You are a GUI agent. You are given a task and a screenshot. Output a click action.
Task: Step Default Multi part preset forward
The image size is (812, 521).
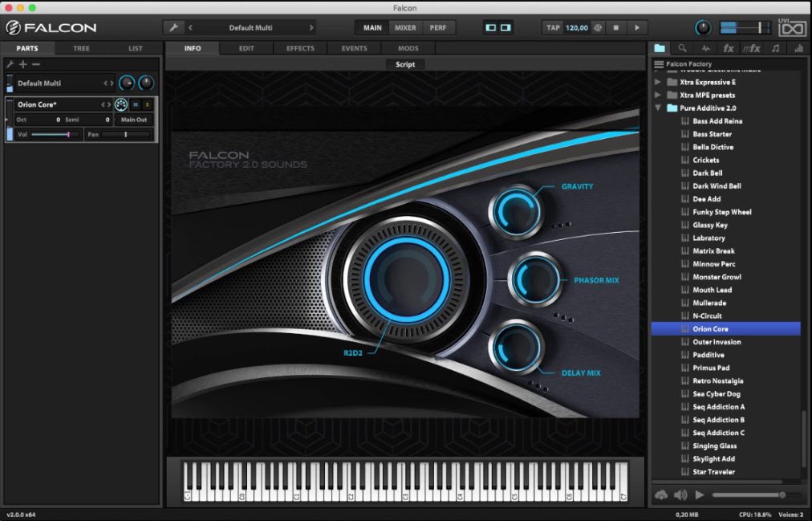112,83
